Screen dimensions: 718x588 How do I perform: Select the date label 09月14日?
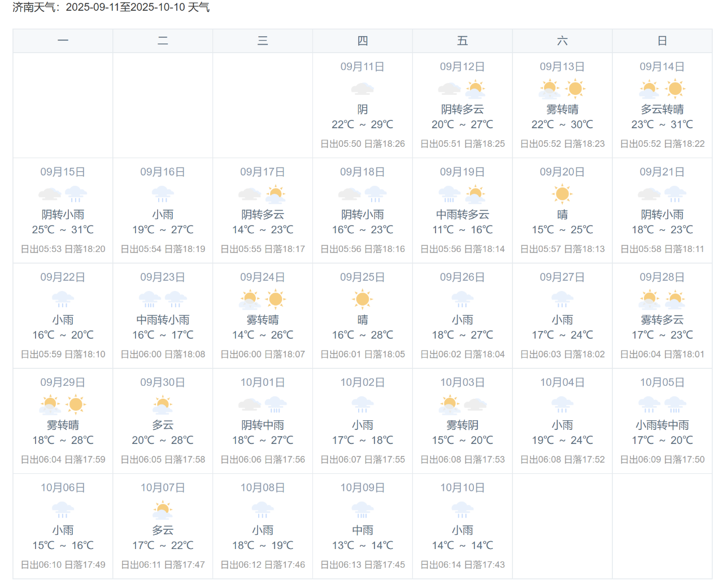coord(662,67)
